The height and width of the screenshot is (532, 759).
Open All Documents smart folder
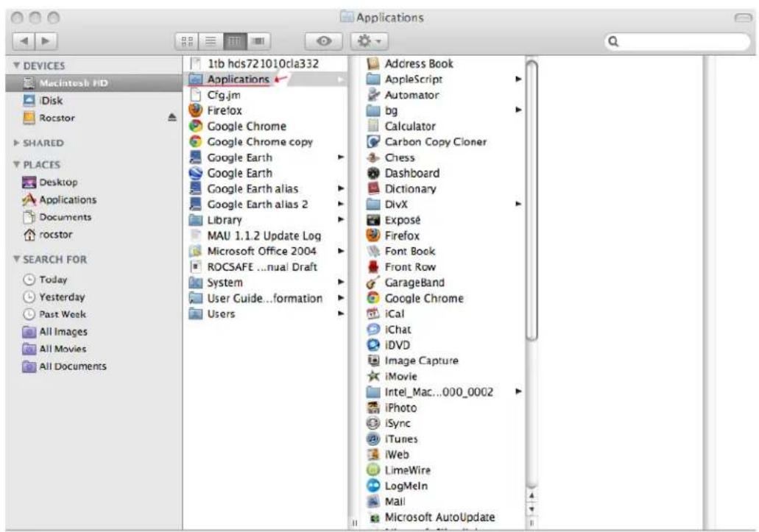[x=64, y=366]
